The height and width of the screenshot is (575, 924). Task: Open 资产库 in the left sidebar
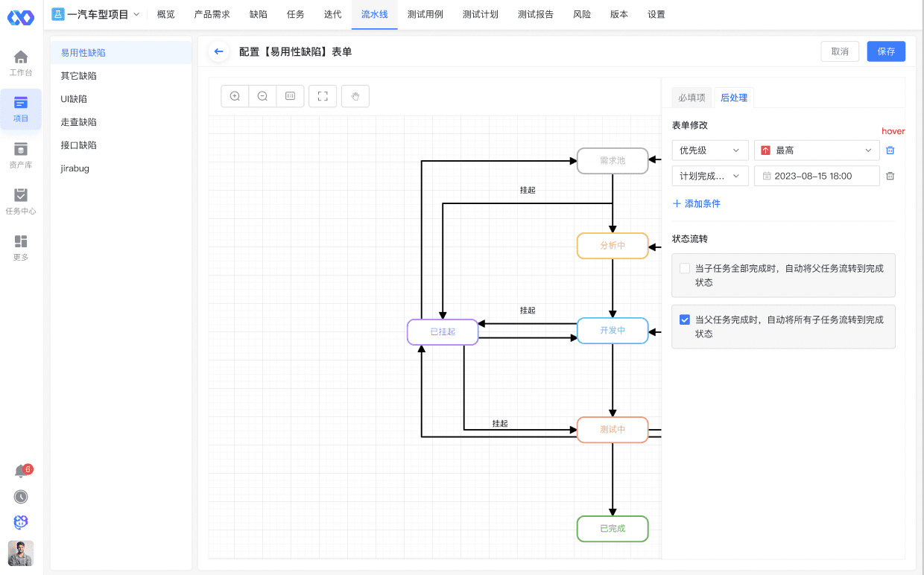(21, 155)
